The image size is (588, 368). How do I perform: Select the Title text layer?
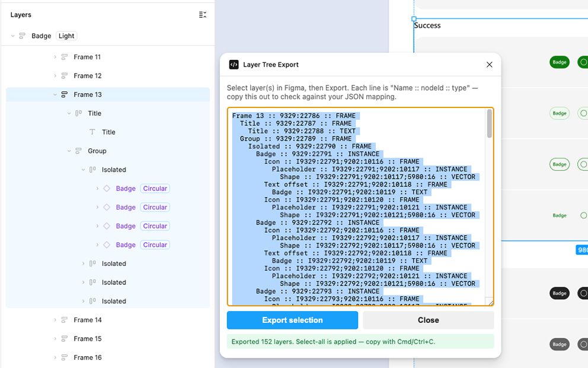tap(108, 132)
